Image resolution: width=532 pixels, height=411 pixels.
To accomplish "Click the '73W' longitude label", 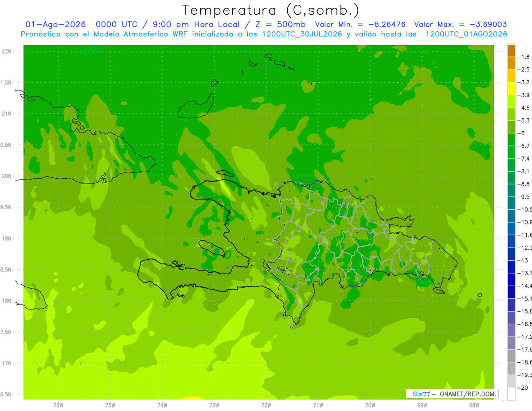I will 214,405.
